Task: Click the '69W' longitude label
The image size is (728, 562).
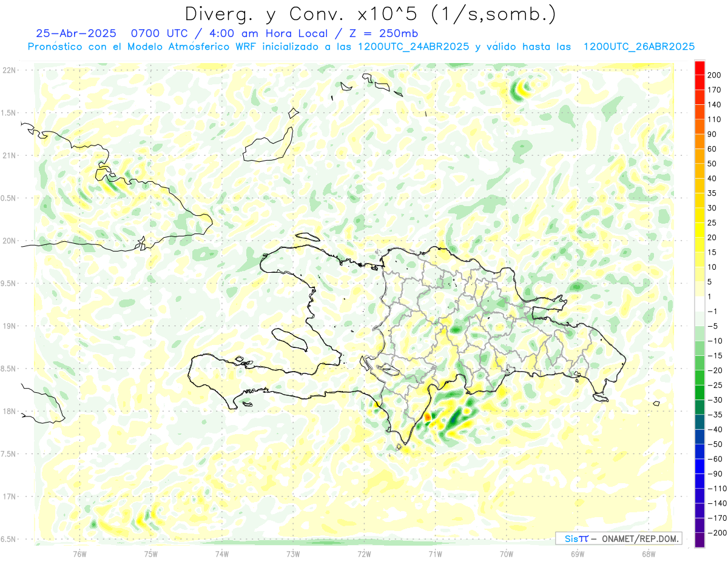Action: [x=578, y=554]
